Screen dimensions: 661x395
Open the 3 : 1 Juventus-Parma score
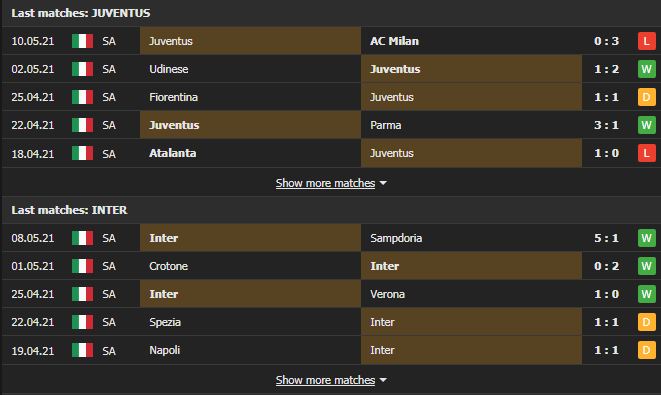[606, 125]
